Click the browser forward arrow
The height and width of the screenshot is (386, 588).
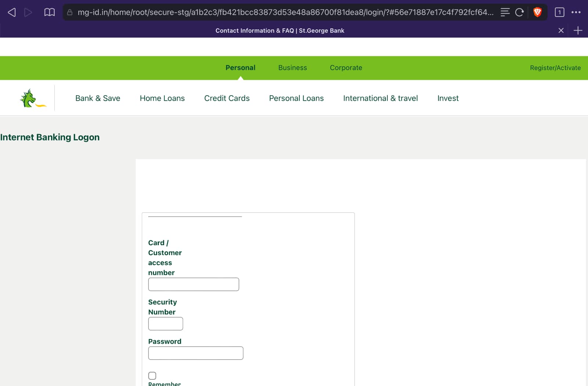pyautogui.click(x=28, y=12)
